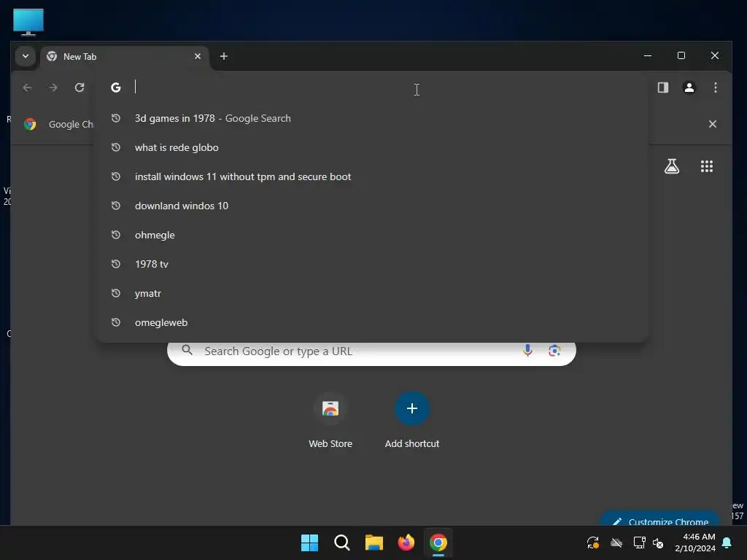Open the Web Store shortcut
Screen dimensions: 747x560
coord(330,420)
